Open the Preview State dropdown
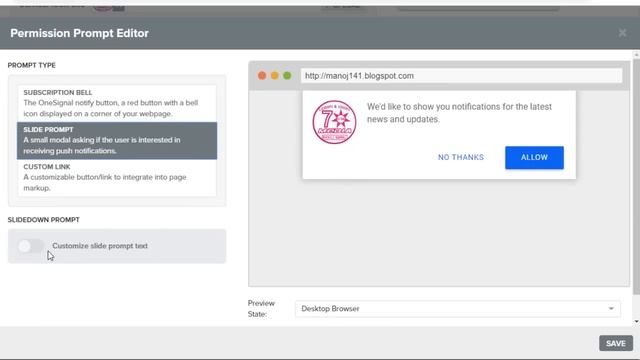 [x=458, y=309]
